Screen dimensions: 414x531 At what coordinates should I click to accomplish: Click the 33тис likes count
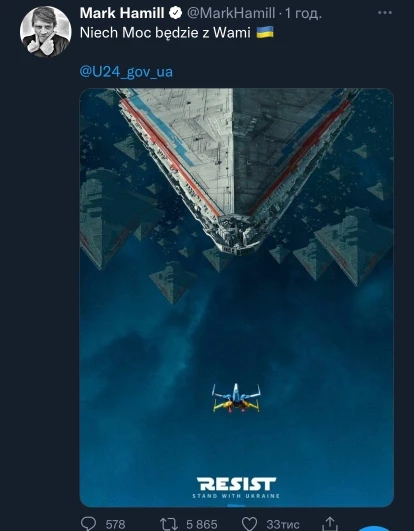[x=283, y=525]
